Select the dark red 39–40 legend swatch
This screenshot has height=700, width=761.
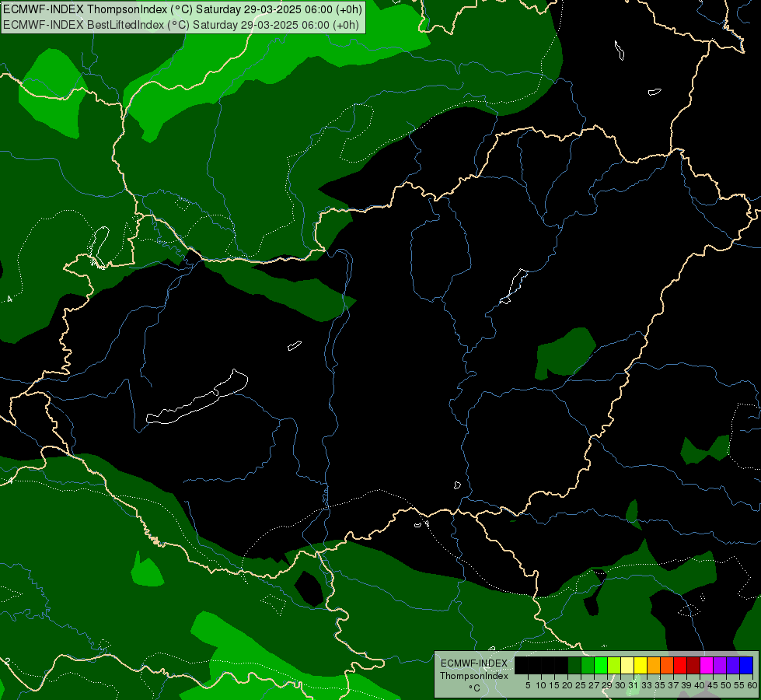(693, 665)
